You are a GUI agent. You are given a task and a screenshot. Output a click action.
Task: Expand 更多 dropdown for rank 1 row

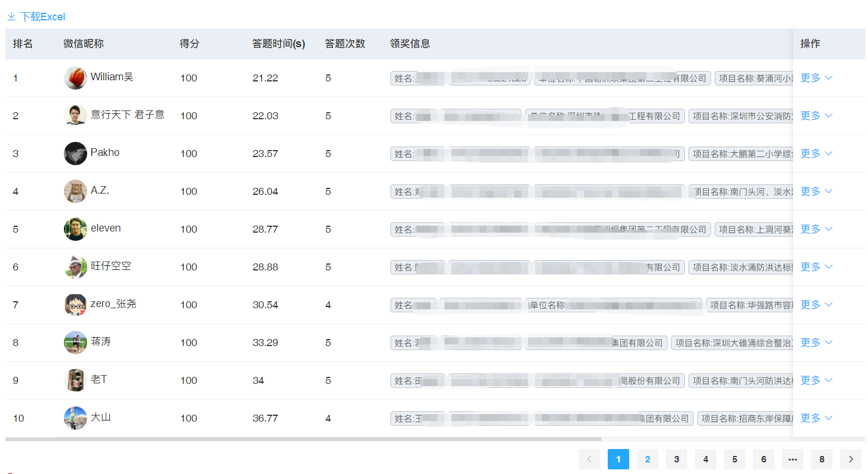(816, 78)
